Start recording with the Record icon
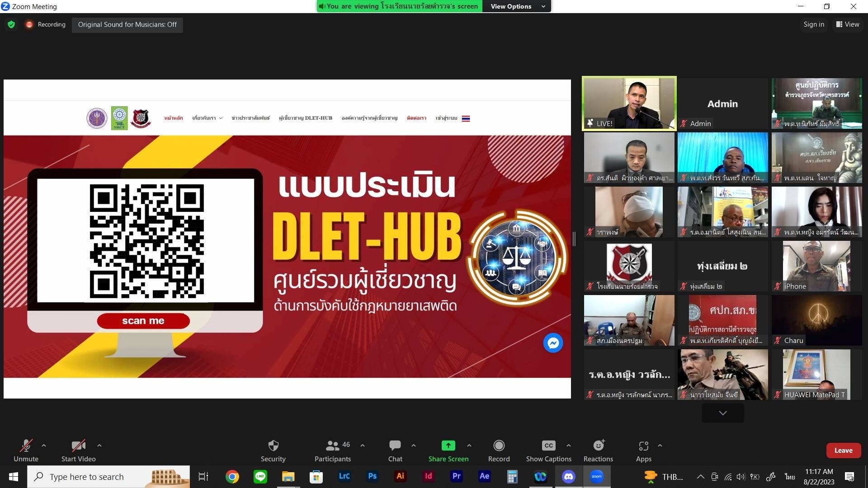This screenshot has width=868, height=488. click(499, 446)
